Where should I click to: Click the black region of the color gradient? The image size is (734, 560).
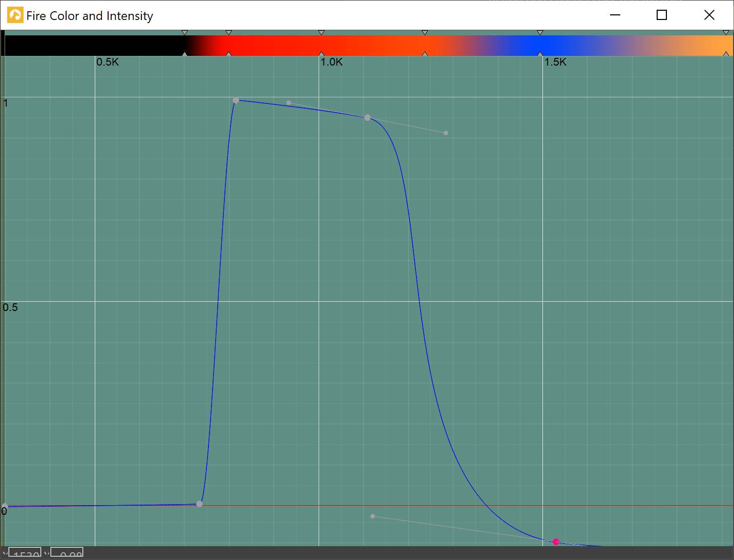pyautogui.click(x=92, y=45)
